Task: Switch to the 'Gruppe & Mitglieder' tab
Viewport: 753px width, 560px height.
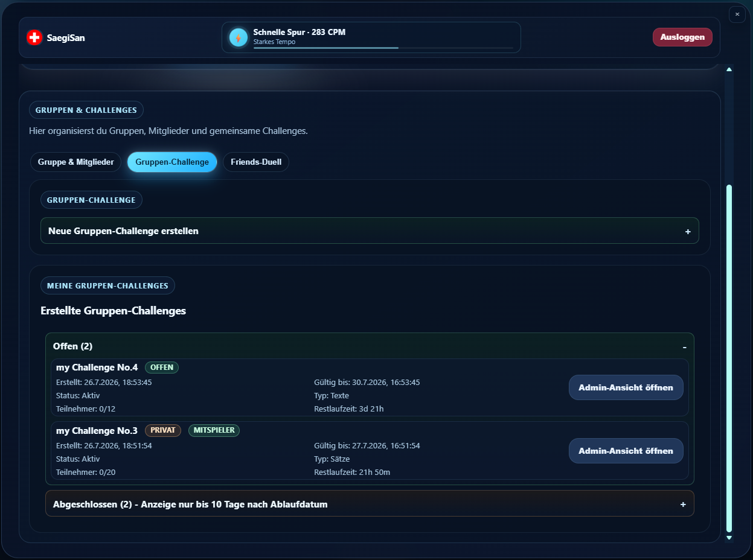Action: (76, 162)
